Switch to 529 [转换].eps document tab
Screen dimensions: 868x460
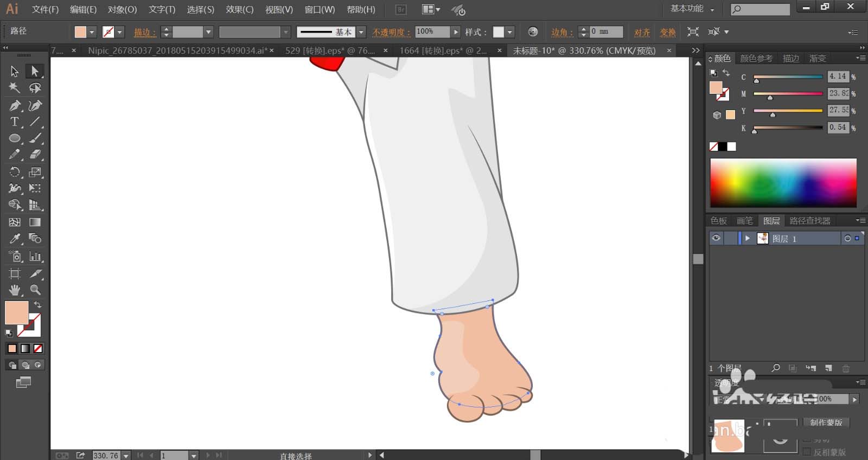(x=330, y=50)
